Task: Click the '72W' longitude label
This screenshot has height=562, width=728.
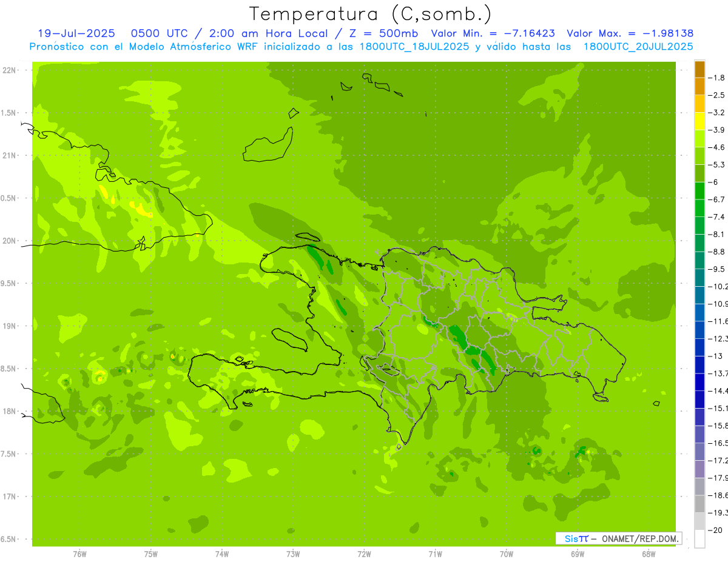Action: (365, 554)
